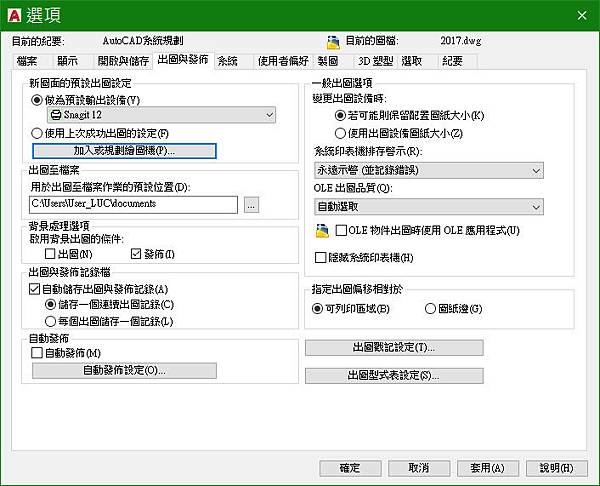Click 加入或規劃繪圖機 button
Image resolution: width=600 pixels, height=486 pixels.
pos(124,151)
